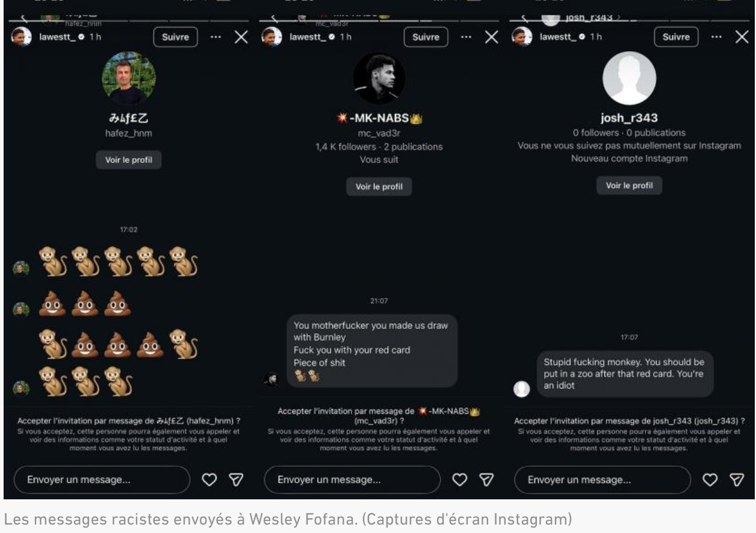The width and height of the screenshot is (756, 533).
Task: Like the josh_r343 story with heart
Action: coord(710,479)
